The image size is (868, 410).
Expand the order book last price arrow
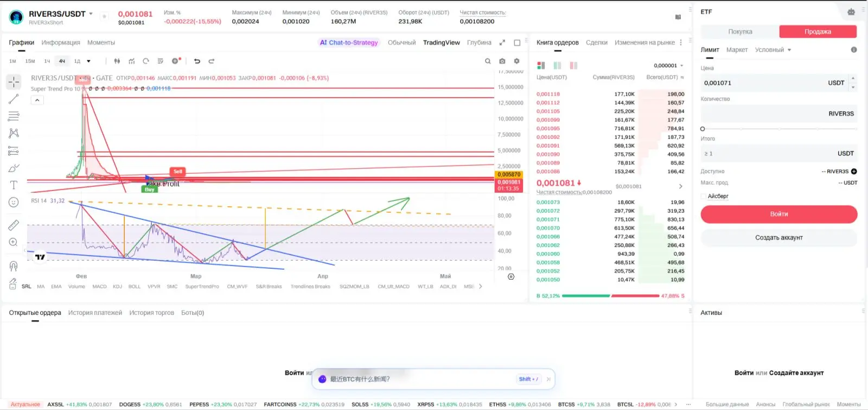tap(681, 186)
